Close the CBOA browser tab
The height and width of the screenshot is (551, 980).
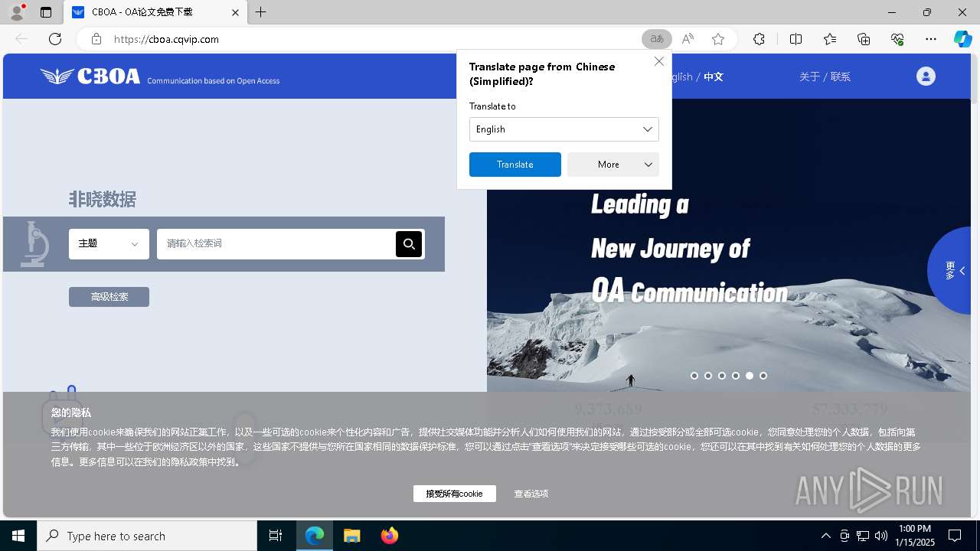(236, 12)
